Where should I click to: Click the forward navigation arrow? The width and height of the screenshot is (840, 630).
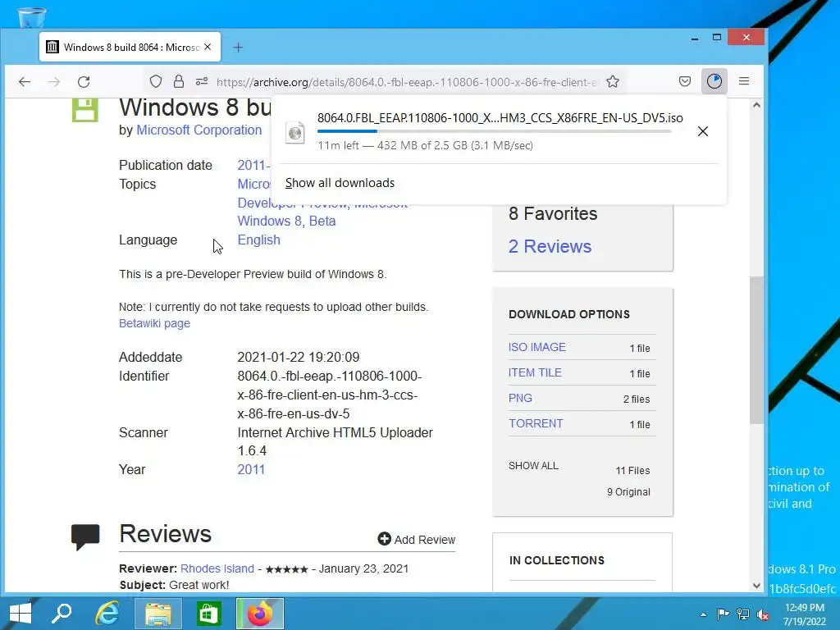pos(54,81)
